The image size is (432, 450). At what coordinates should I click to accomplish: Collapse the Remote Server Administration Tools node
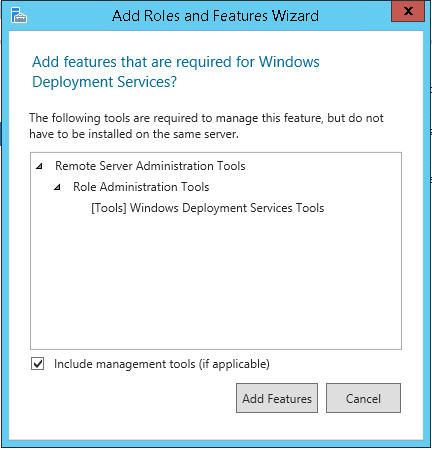click(x=39, y=166)
